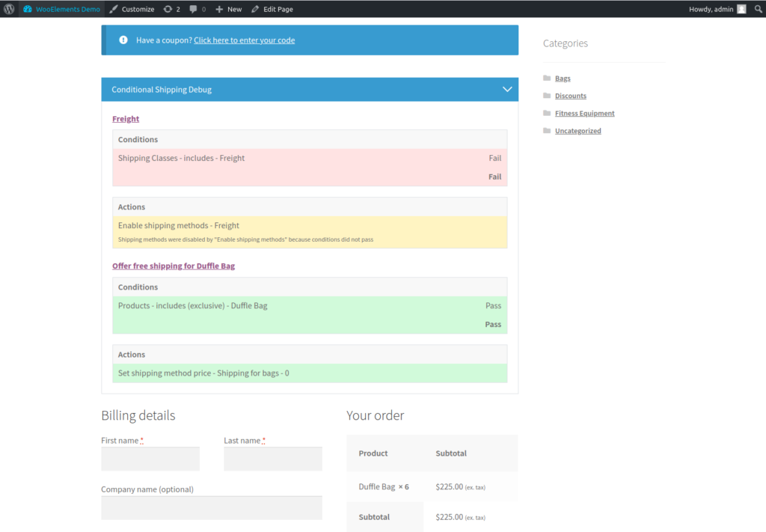Click here to enter your coupon code

244,40
